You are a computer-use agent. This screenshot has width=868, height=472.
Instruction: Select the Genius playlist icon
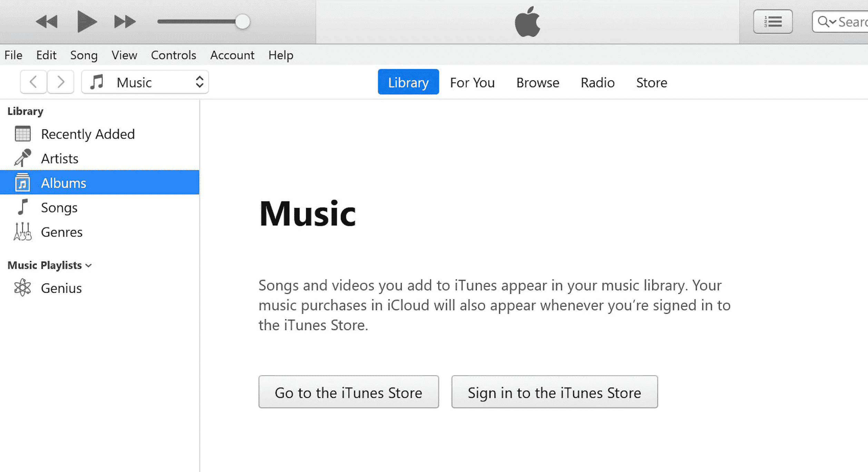click(x=23, y=287)
